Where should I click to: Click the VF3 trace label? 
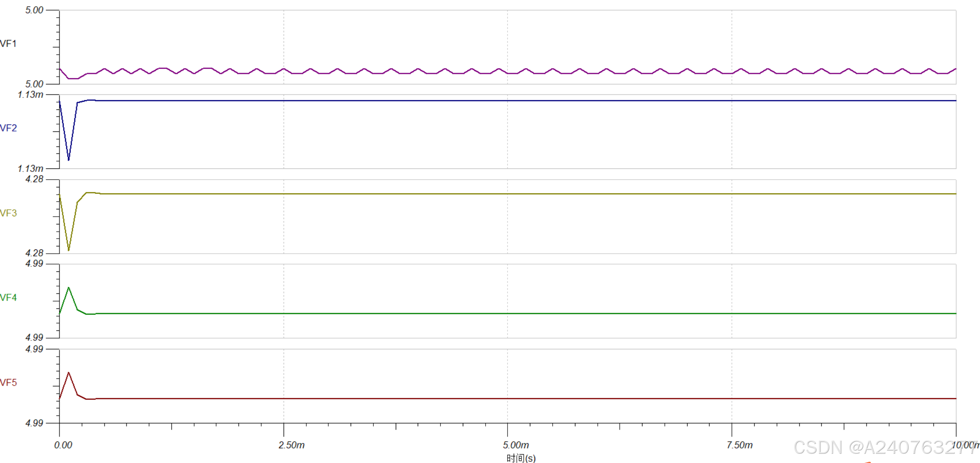coord(8,213)
